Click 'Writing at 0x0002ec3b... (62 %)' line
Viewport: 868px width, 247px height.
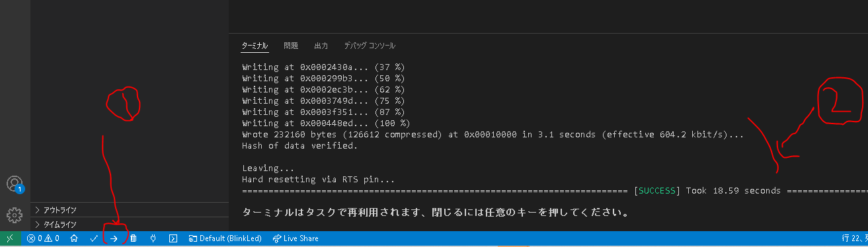point(323,90)
